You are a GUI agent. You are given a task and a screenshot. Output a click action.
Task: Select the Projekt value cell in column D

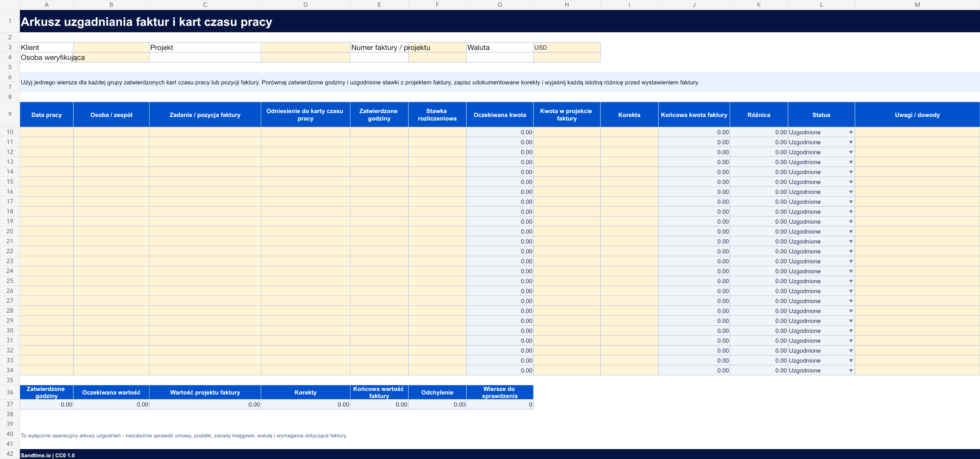point(305,47)
